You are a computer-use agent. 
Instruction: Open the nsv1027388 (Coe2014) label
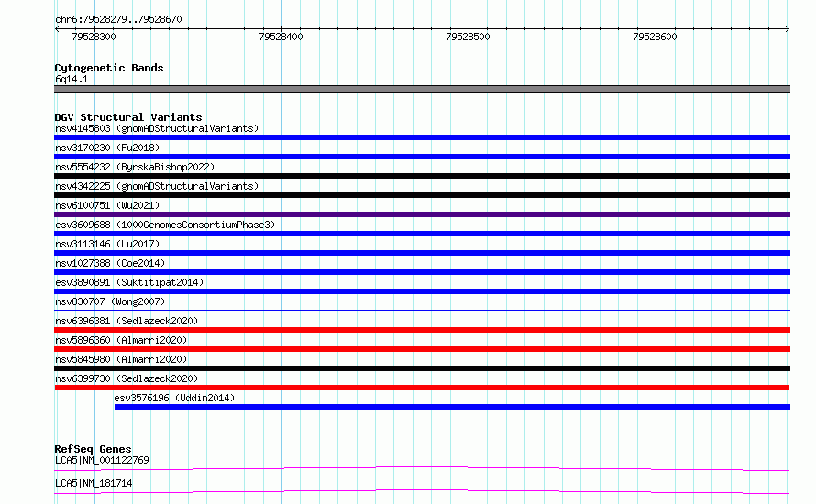tap(110, 263)
